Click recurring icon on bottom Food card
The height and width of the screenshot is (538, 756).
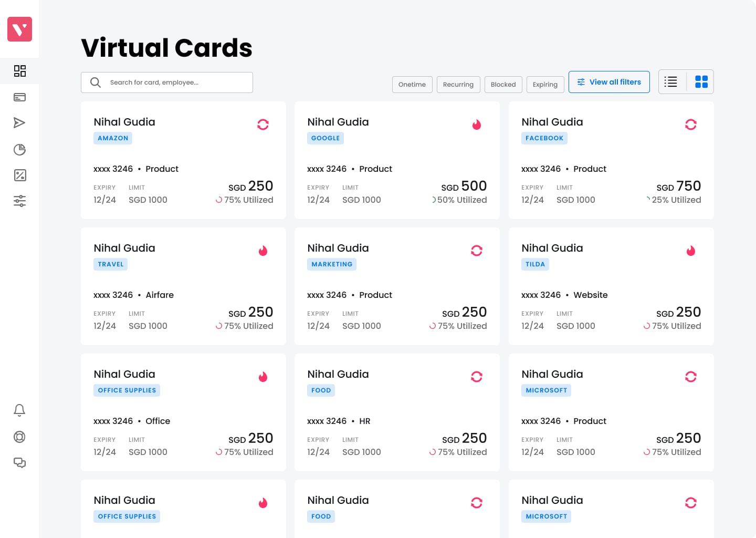pos(477,503)
